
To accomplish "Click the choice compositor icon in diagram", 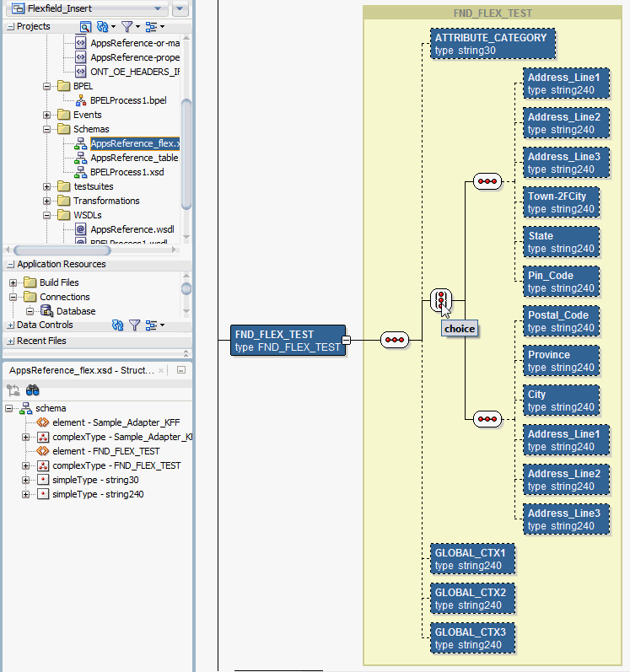I will (441, 299).
